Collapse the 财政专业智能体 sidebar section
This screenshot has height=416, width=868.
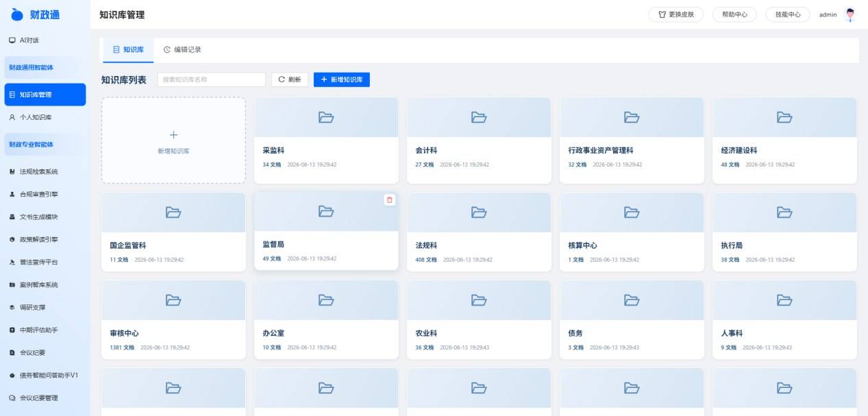tap(45, 145)
